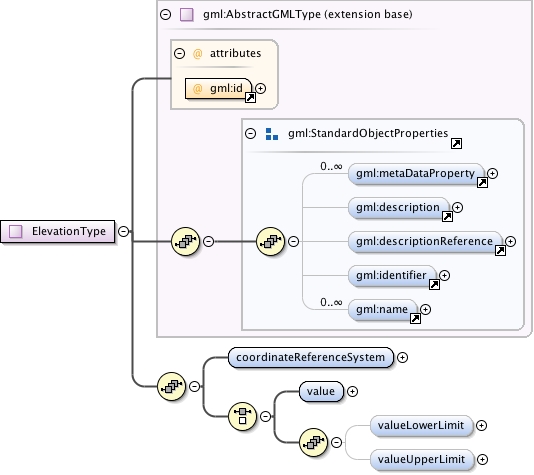
Task: Collapse the sequence inside StandardObjectProperties
Action: (x=294, y=241)
